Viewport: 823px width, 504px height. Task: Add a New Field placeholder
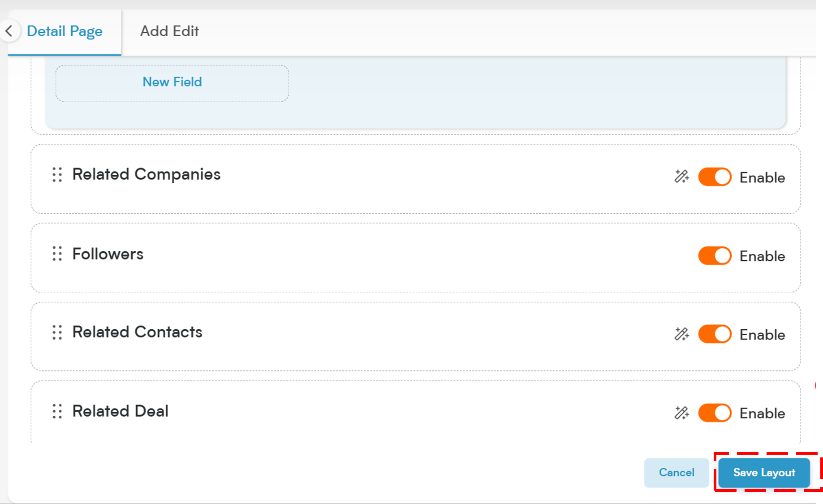click(x=172, y=83)
